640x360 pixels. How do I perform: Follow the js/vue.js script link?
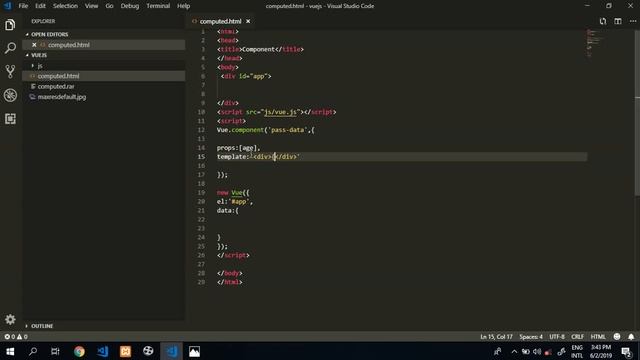pos(280,112)
